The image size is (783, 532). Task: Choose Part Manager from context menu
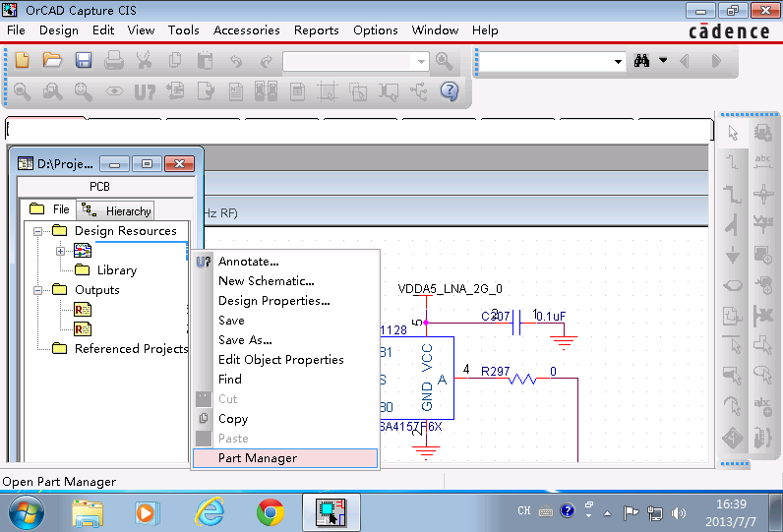point(285,458)
